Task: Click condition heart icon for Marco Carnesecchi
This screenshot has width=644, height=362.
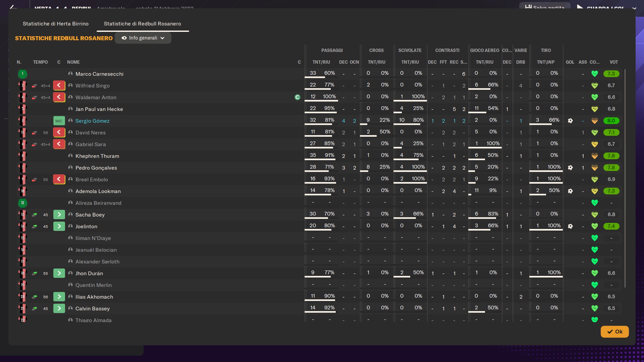Action: [595, 74]
